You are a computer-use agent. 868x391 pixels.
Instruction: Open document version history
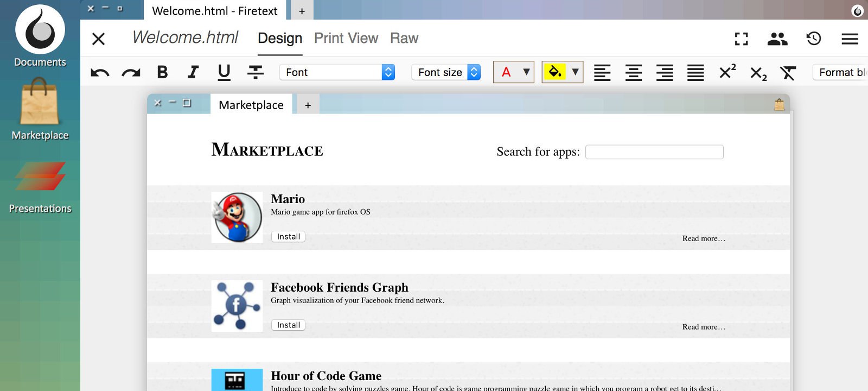[x=813, y=39]
